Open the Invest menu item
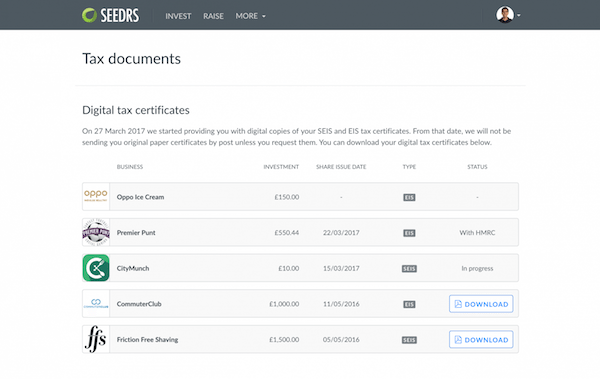Screen dimensions: 600x379 178,16
